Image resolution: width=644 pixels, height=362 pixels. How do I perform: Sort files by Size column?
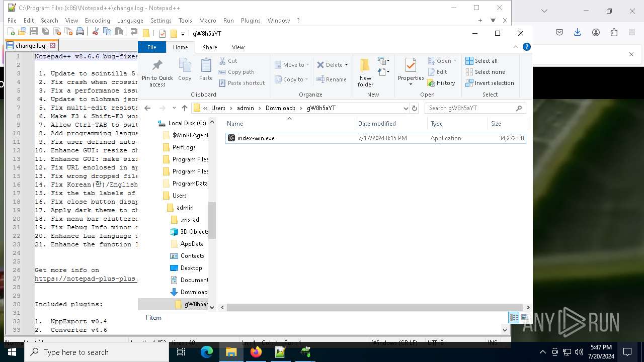click(x=507, y=124)
